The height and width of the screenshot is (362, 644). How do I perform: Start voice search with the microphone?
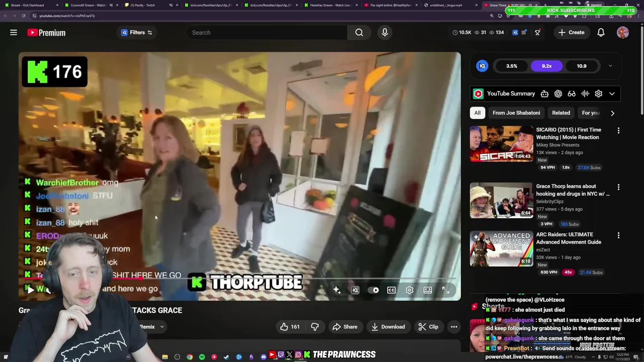pyautogui.click(x=385, y=33)
